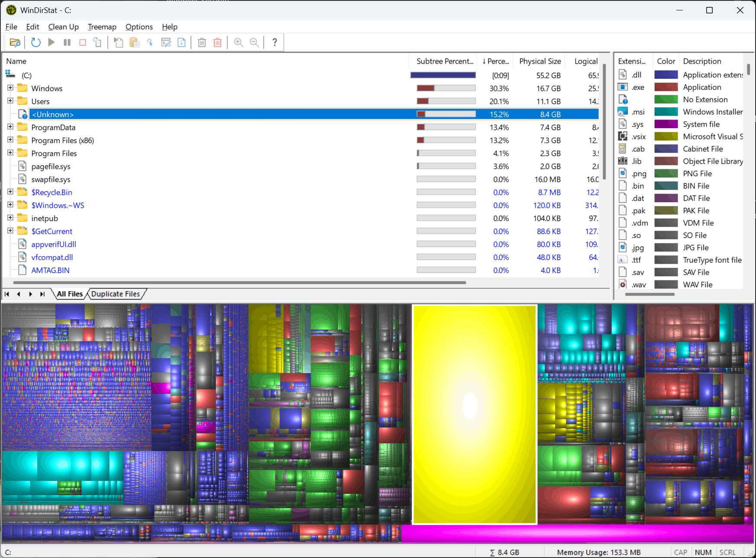Click the Suspend pause icon in toolbar
Screen dimensions: 756x558
pos(67,42)
